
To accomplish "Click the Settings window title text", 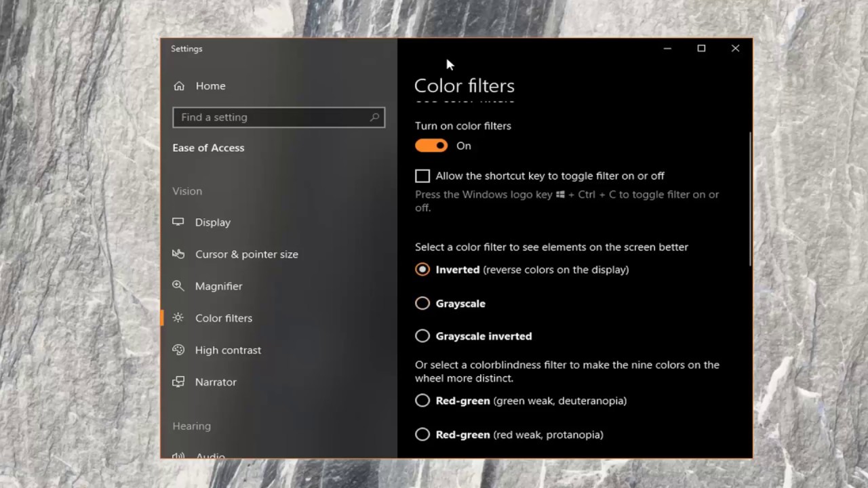I will [186, 49].
